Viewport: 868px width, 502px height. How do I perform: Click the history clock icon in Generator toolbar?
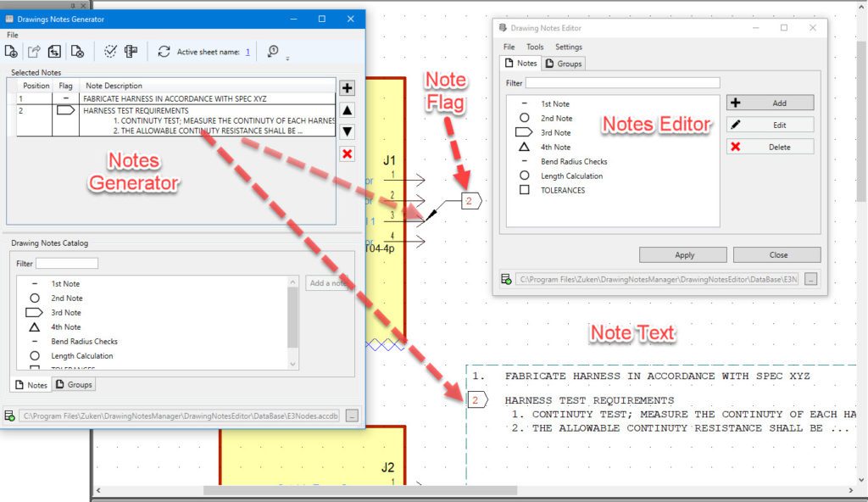point(273,52)
